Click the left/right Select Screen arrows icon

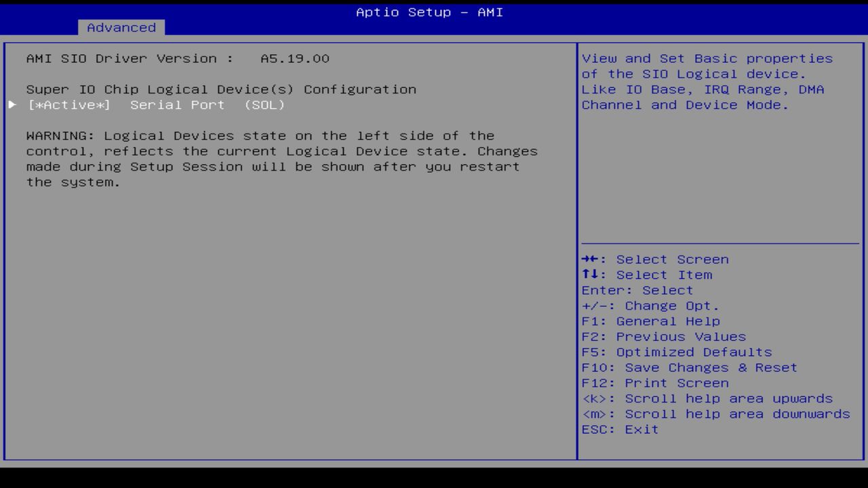pyautogui.click(x=590, y=259)
